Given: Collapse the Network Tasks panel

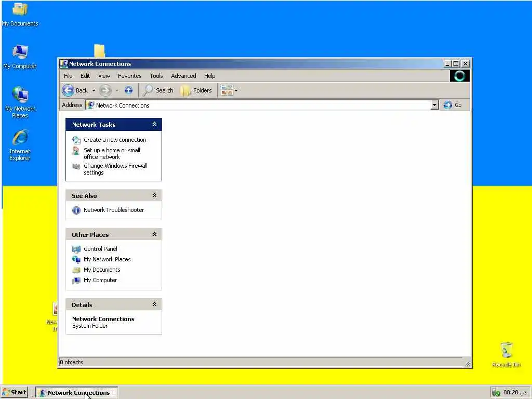Looking at the screenshot, I should 154,124.
